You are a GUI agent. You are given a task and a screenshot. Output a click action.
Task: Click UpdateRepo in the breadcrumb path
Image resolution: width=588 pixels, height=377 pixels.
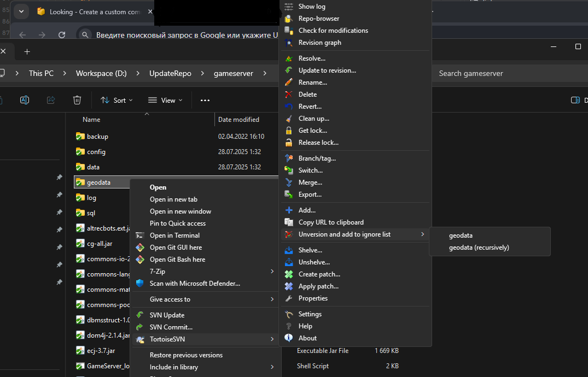click(170, 73)
